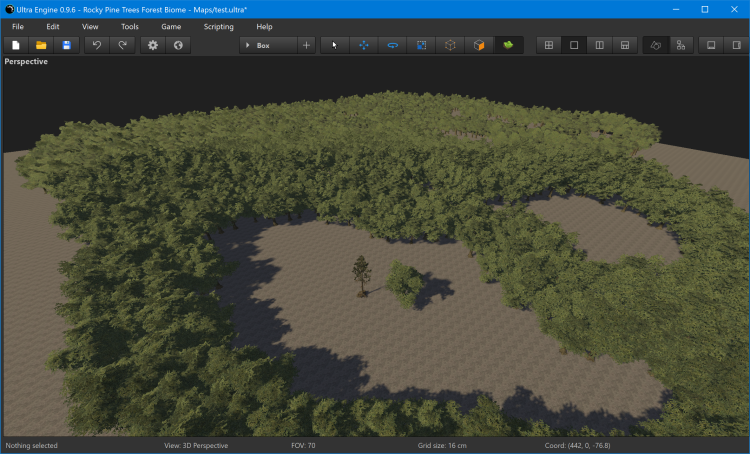
Task: Open a map with the folder icon
Action: pos(41,45)
